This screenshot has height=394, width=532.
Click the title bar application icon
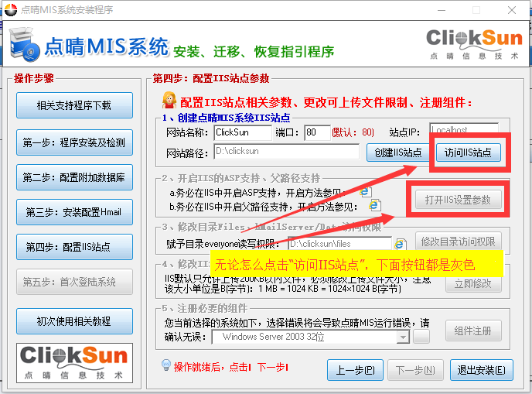click(10, 10)
